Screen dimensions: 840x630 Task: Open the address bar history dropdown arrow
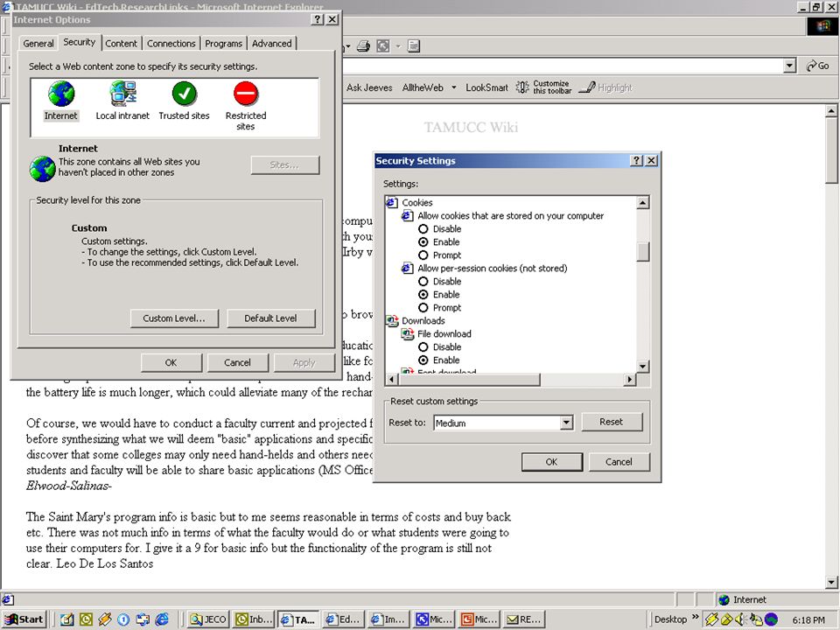(789, 66)
